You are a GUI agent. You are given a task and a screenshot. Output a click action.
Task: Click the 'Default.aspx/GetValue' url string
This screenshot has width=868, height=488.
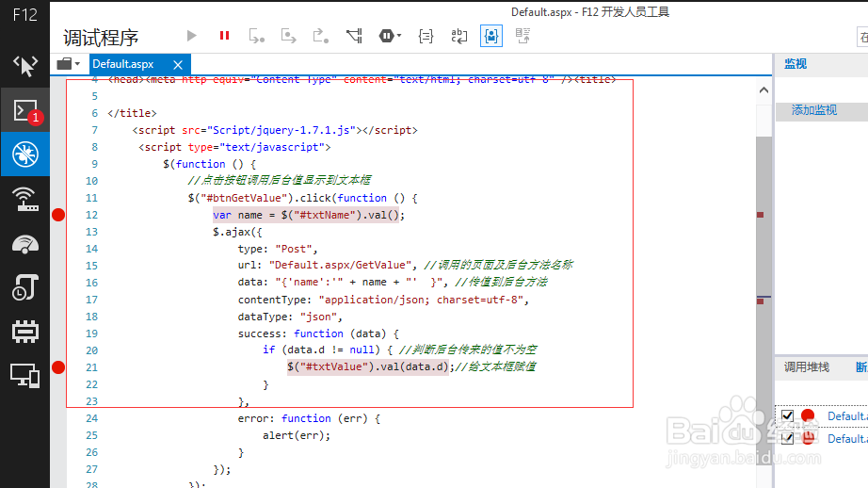[x=341, y=266]
